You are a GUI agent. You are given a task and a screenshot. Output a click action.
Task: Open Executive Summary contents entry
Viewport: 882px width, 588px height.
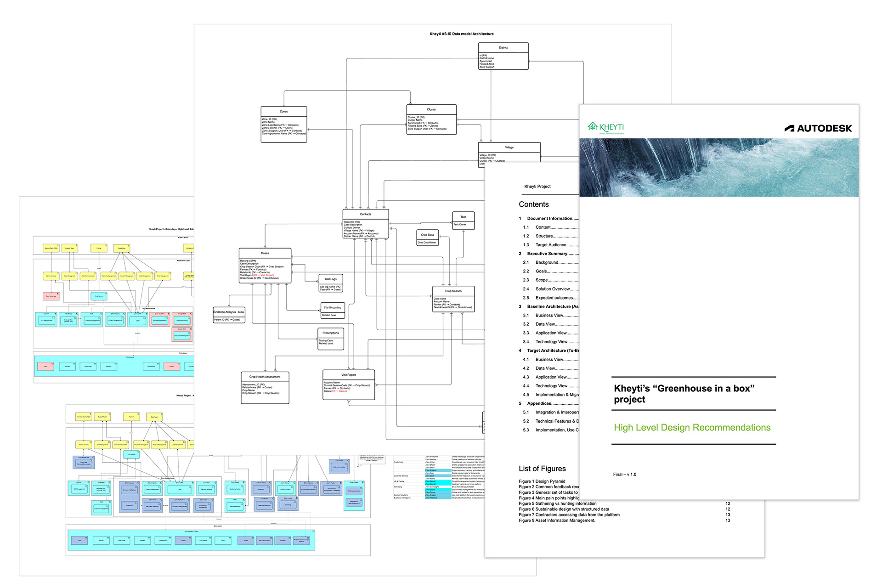pos(548,254)
